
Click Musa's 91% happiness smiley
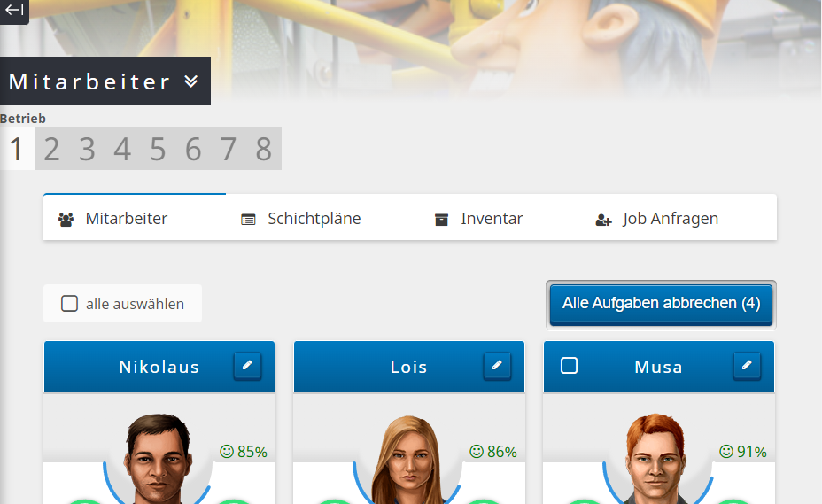(726, 451)
